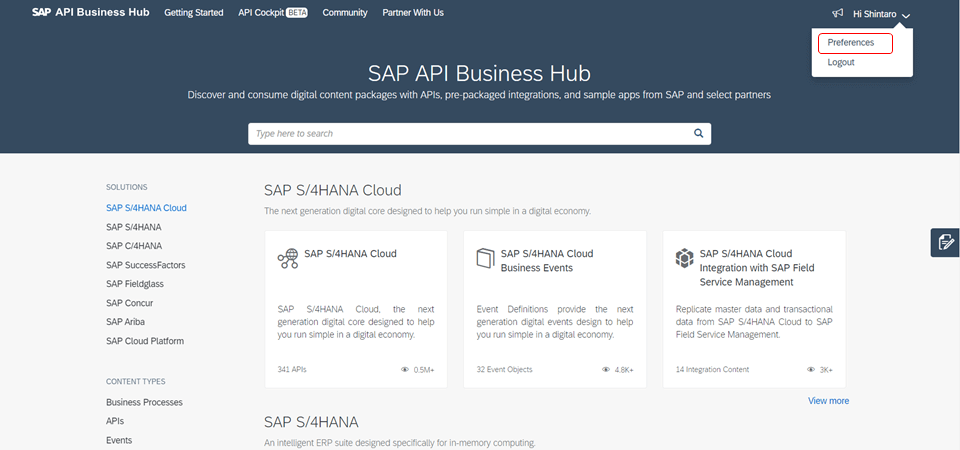Click the Field Service Integration cube icon
The image size is (960, 450).
coord(685,258)
